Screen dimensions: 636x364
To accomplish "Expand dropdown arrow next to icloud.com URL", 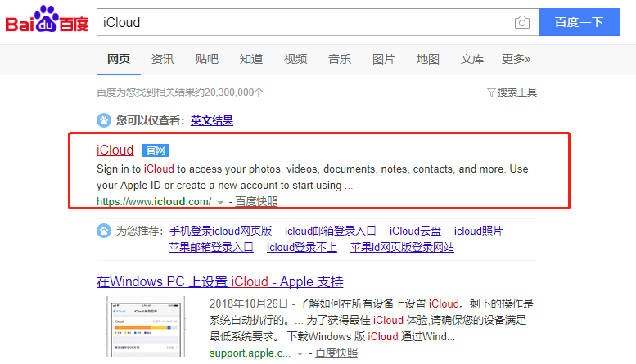I will coord(220,202).
